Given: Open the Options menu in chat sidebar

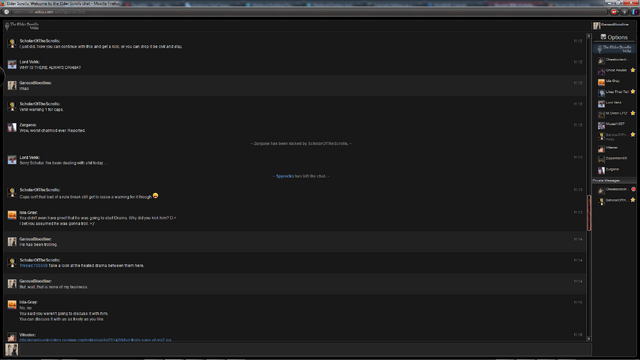Looking at the screenshot, I should 614,37.
